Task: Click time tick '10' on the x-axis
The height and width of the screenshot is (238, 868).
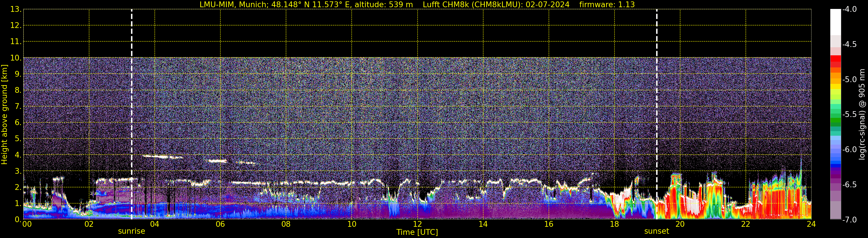Action: point(352,224)
